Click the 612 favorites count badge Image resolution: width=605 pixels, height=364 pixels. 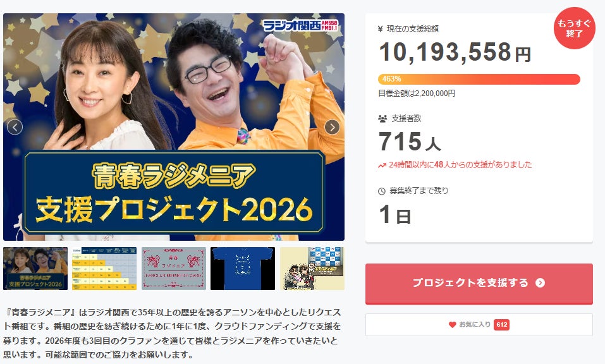(x=501, y=325)
